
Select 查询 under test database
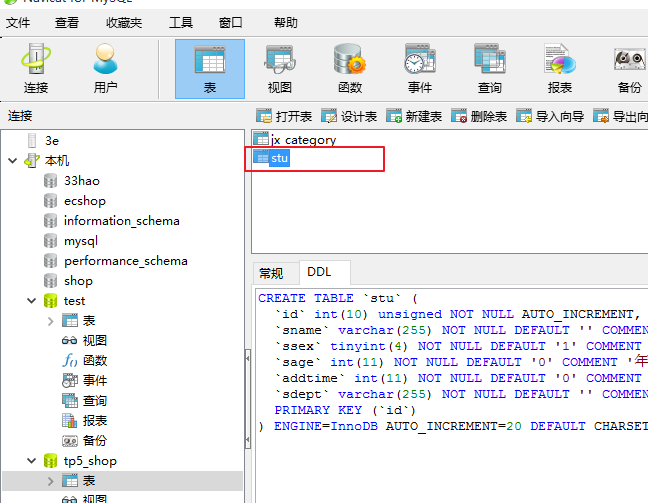[95, 400]
